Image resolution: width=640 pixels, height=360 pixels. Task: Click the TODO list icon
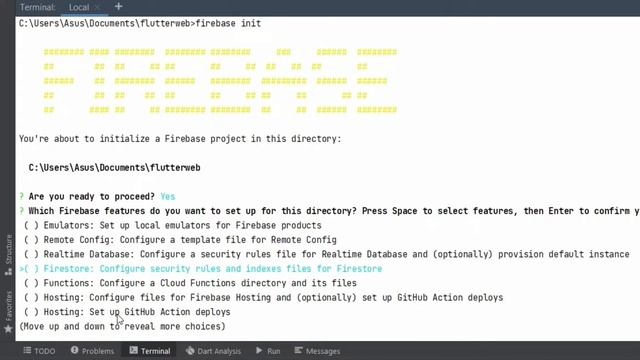click(x=27, y=350)
